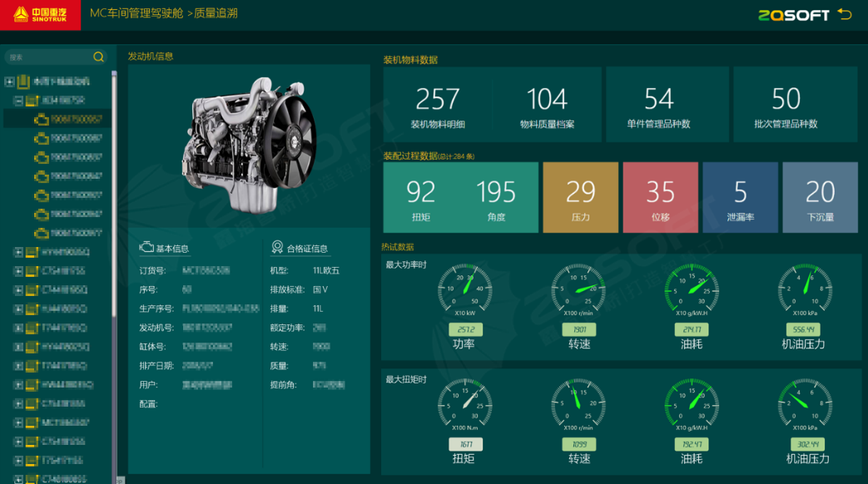This screenshot has width=868, height=484.
Task: Expand the first collapsed node below engine list
Action: tap(18, 252)
